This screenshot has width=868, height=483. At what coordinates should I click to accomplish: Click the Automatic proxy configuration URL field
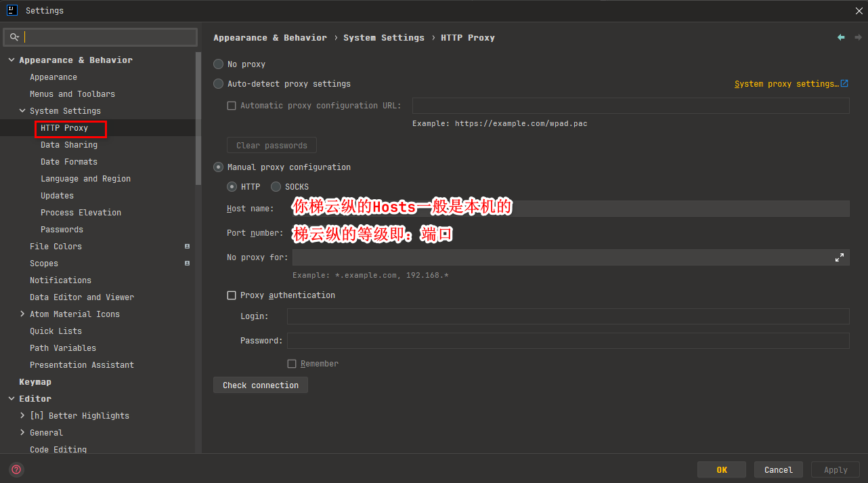(x=630, y=106)
